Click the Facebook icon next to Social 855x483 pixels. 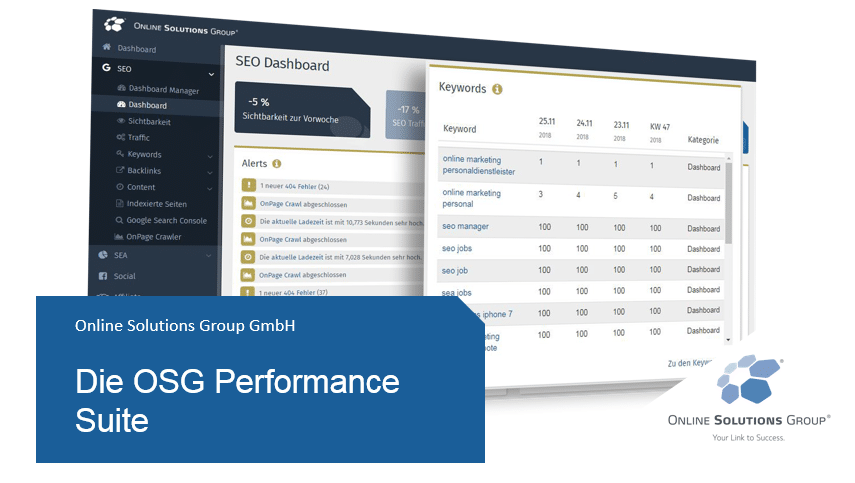coord(103,276)
